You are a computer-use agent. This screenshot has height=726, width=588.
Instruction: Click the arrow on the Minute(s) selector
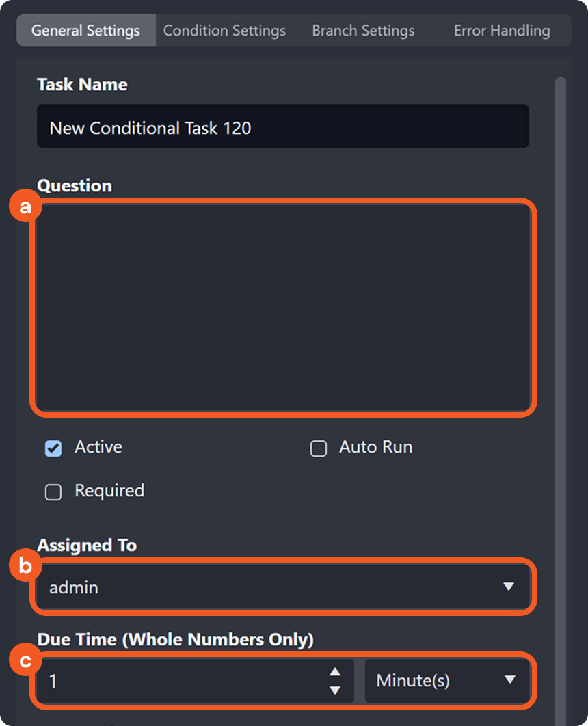(509, 680)
